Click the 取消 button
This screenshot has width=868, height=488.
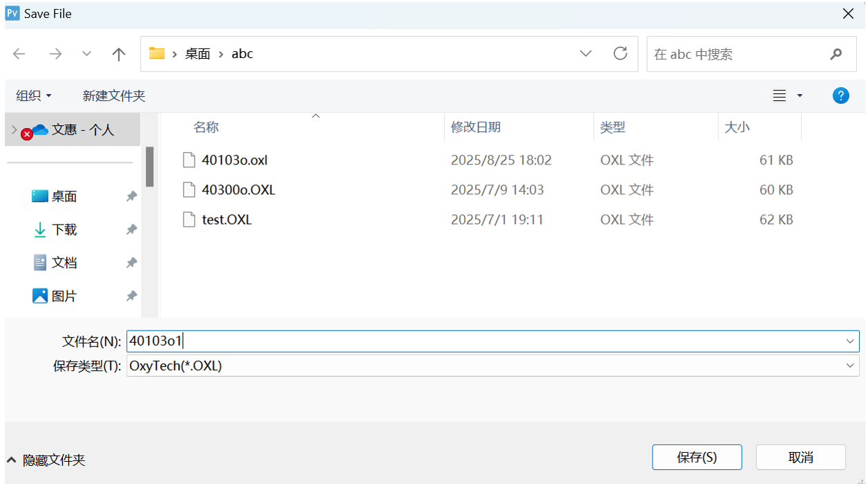800,458
